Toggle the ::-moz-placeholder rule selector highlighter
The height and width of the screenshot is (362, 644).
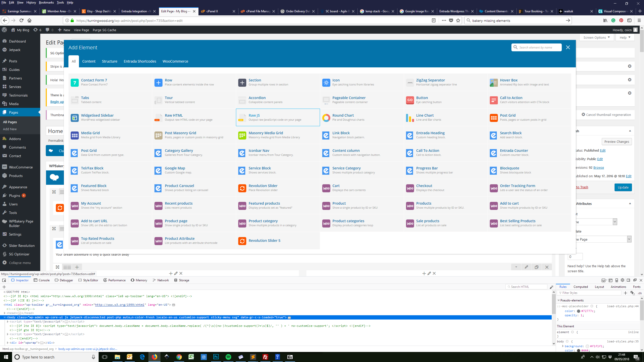pos(592,306)
